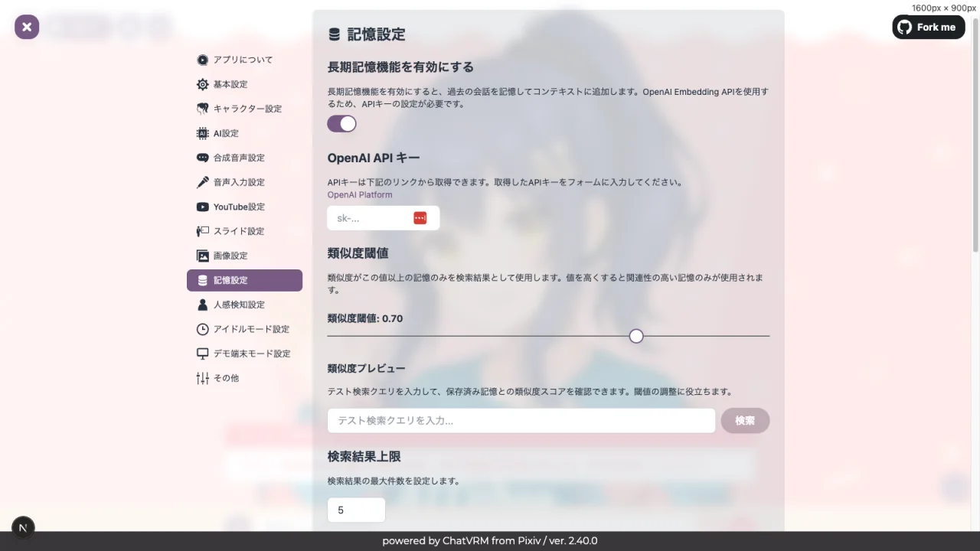Open the OpenAI Platform link
This screenshot has width=980, height=551.
360,194
